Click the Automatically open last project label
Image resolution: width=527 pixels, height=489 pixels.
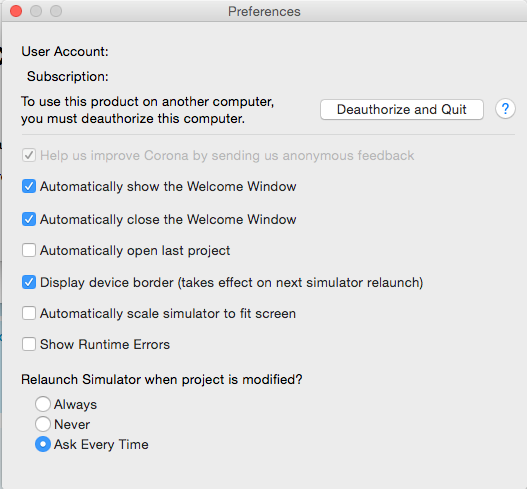(135, 251)
